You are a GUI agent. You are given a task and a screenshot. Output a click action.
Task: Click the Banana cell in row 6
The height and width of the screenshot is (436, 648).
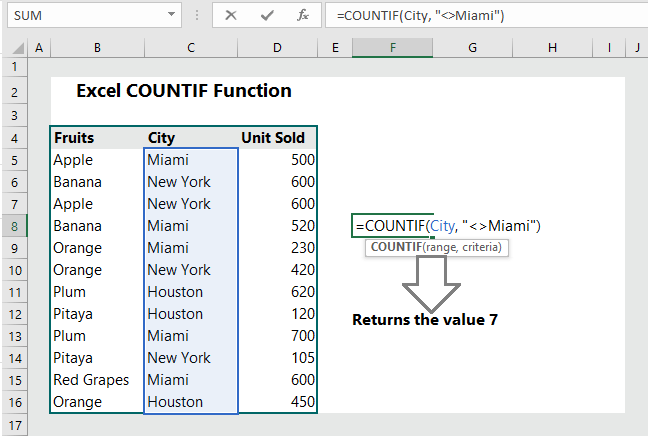[x=97, y=182]
